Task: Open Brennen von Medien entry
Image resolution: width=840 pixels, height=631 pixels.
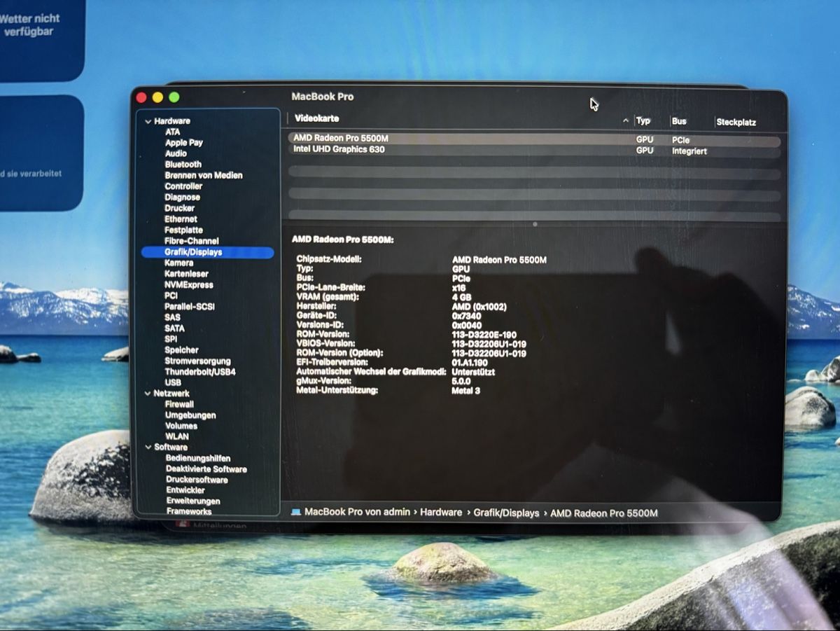Action: [204, 175]
